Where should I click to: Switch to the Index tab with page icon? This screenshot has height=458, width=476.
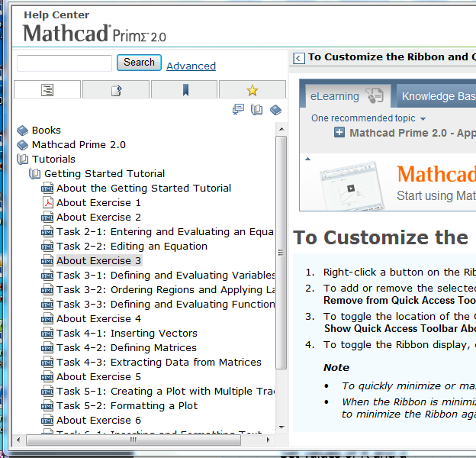116,89
